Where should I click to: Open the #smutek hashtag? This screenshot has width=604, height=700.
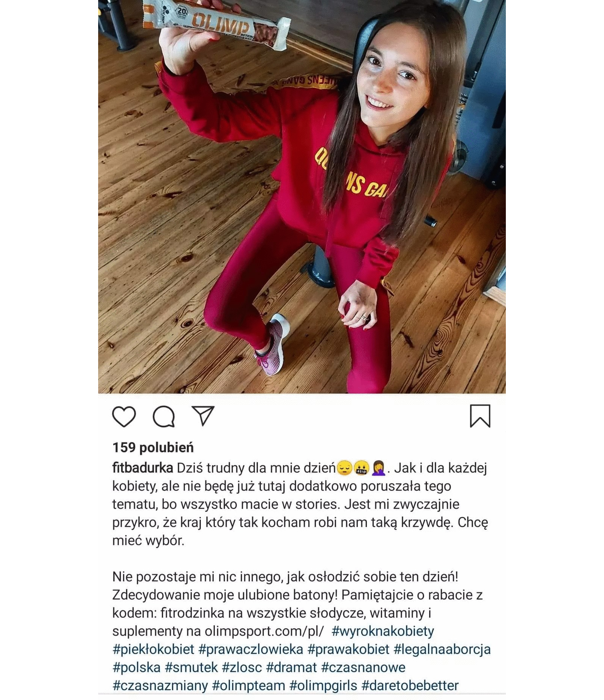[191, 668]
